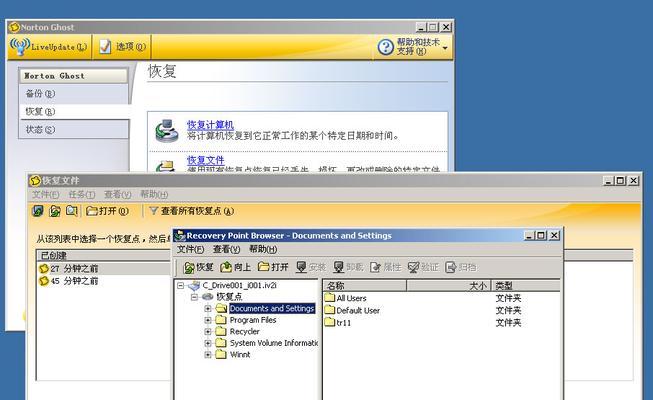Viewport: 653px width, 400px height.
Task: Open 文件(F) menu in the 恢复文件 window
Action: [x=46, y=194]
